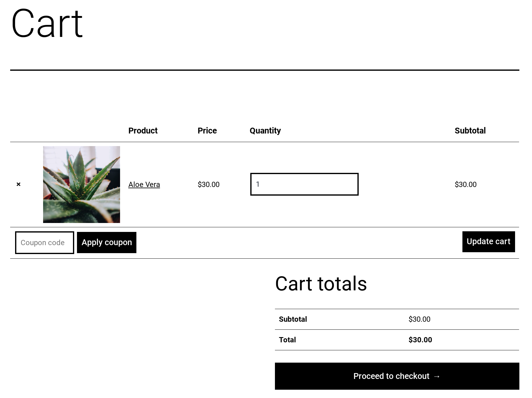The height and width of the screenshot is (398, 532).
Task: Proceed to checkout
Action: (397, 376)
